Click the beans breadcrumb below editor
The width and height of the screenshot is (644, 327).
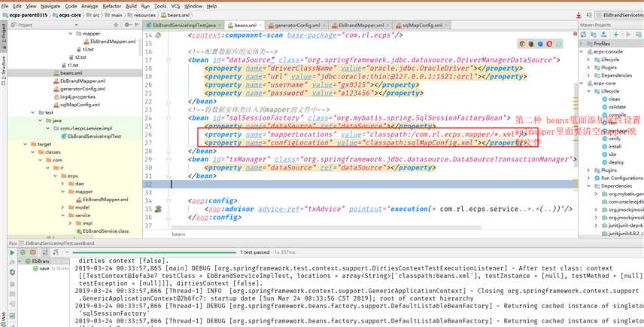tap(178, 234)
